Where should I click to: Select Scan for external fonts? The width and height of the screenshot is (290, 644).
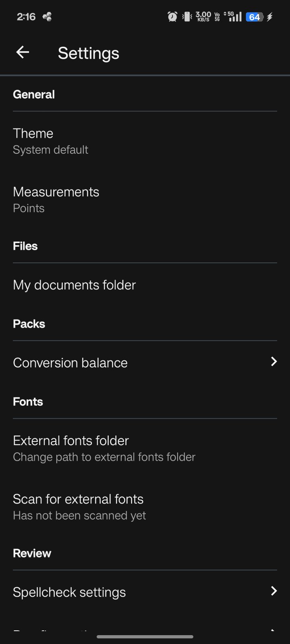pos(79,506)
